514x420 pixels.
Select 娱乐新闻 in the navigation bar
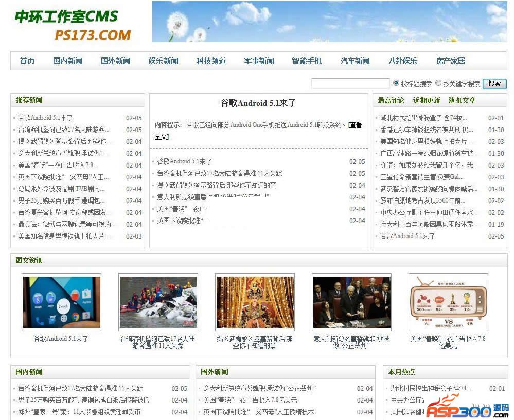(163, 61)
